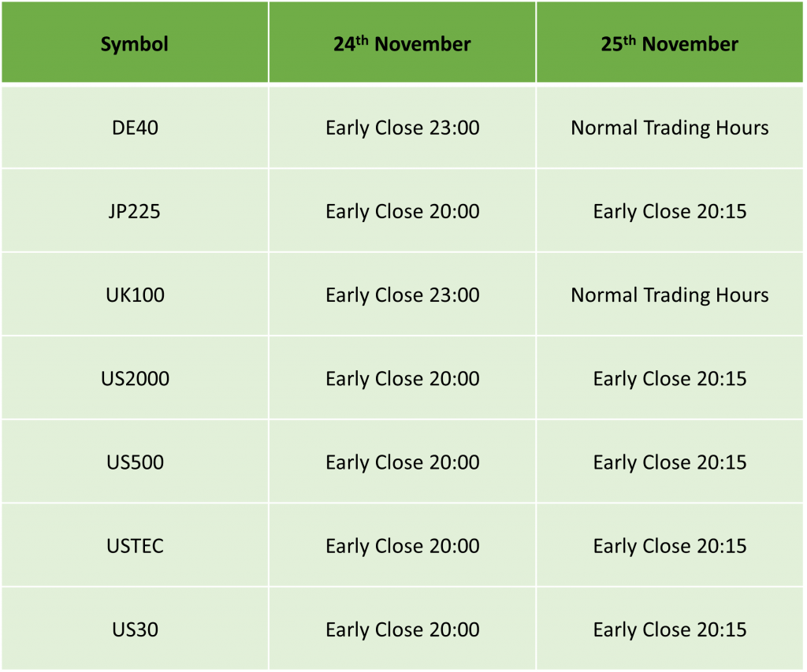Image resolution: width=807 pixels, height=672 pixels.
Task: Select JP225 Early Close 20:00 cell
Action: point(402,211)
